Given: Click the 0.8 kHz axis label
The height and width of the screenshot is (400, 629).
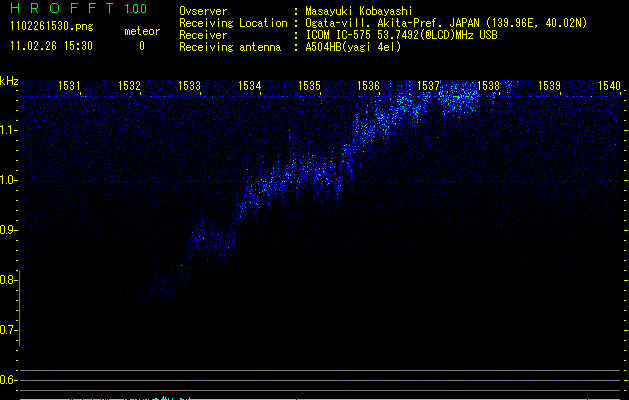Looking at the screenshot, I should tap(8, 280).
